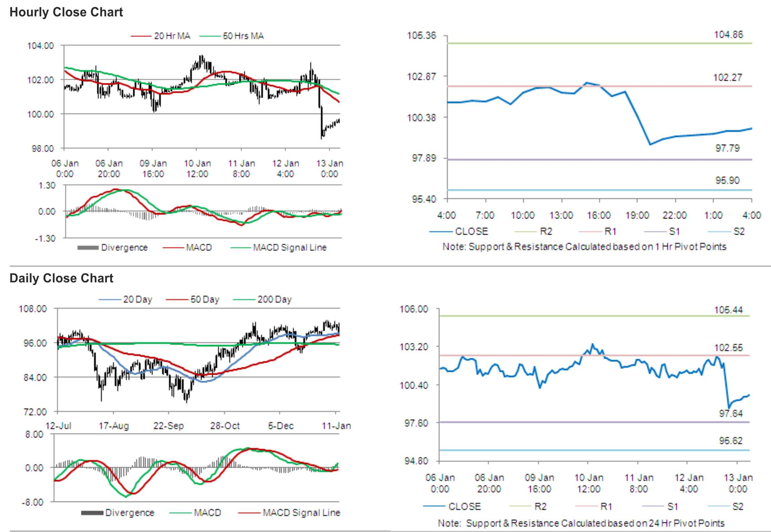Click the 20 Hr MA legend entry

[x=171, y=36]
